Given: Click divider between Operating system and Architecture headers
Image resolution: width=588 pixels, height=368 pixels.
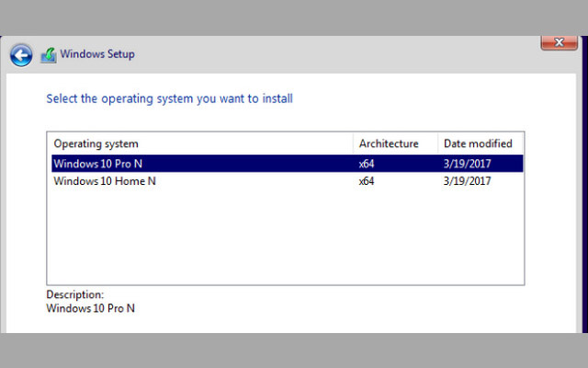Looking at the screenshot, I should pos(354,144).
